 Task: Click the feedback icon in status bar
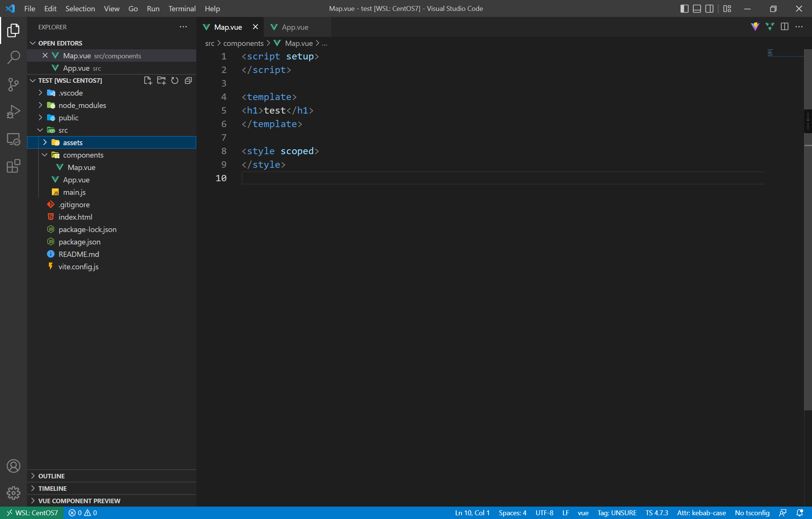(783, 513)
